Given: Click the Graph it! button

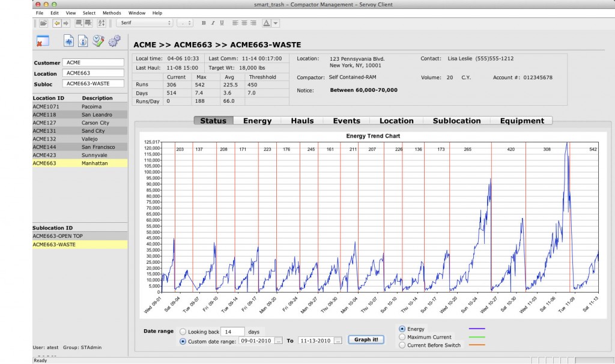Looking at the screenshot, I should pos(366,340).
